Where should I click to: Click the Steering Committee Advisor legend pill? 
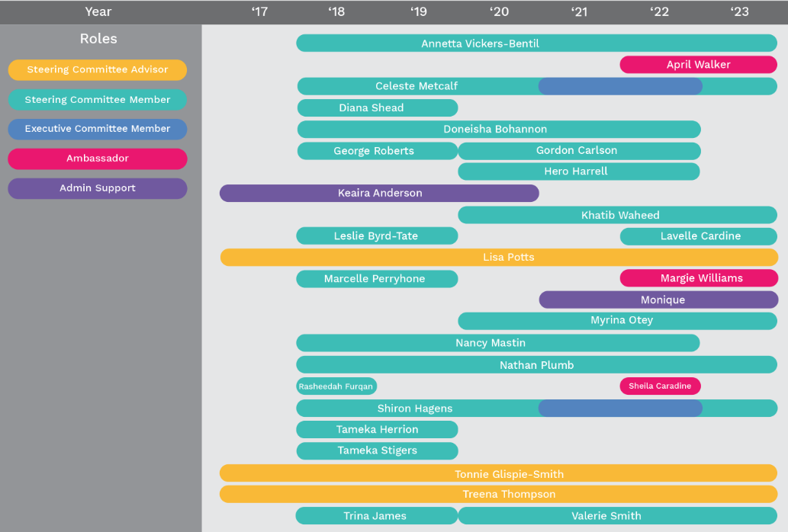click(98, 70)
